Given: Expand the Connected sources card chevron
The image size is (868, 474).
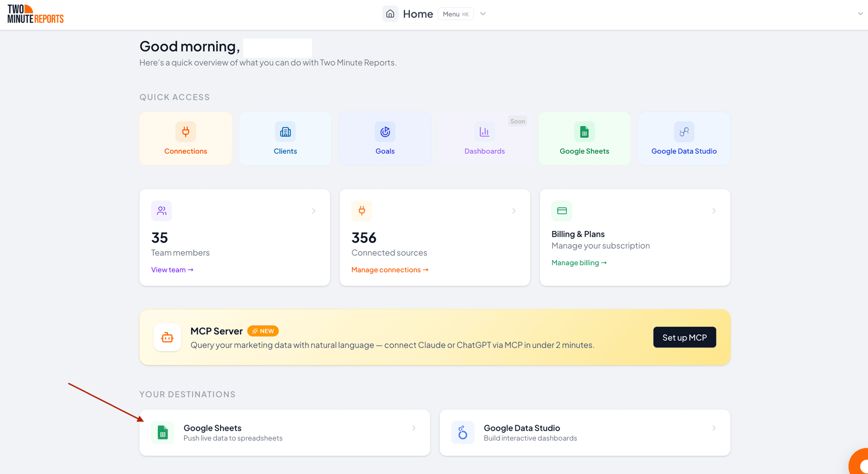Looking at the screenshot, I should coord(514,211).
